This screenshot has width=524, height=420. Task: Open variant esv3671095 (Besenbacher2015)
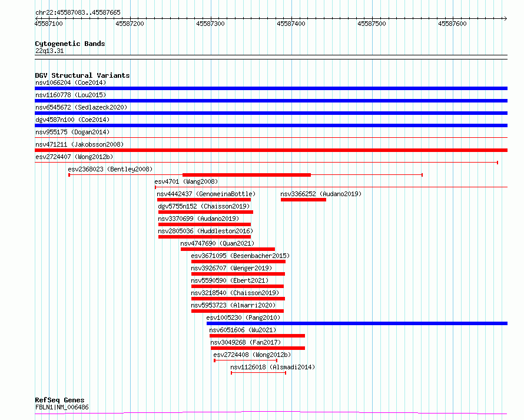tap(240, 256)
